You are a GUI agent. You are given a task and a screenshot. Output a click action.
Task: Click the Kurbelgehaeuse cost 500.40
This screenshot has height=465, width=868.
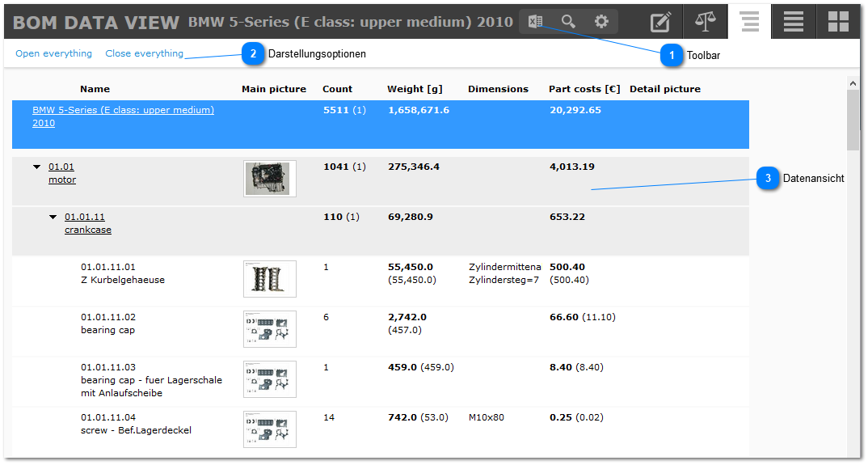point(567,267)
